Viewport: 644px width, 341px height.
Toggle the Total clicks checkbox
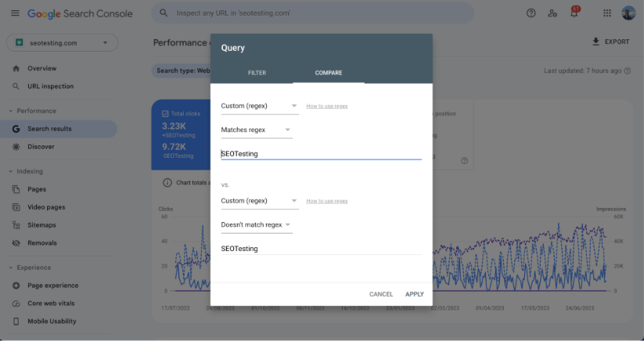[x=165, y=113]
